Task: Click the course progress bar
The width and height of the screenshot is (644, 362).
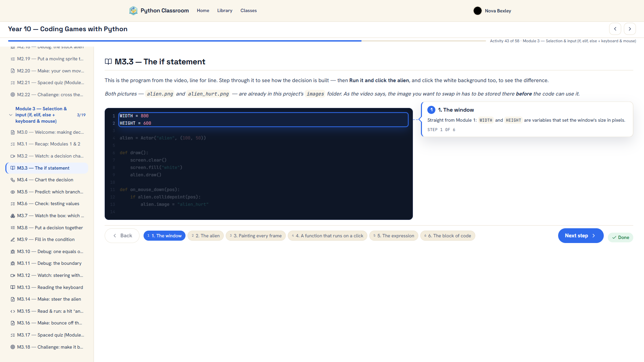Action: 247,41
